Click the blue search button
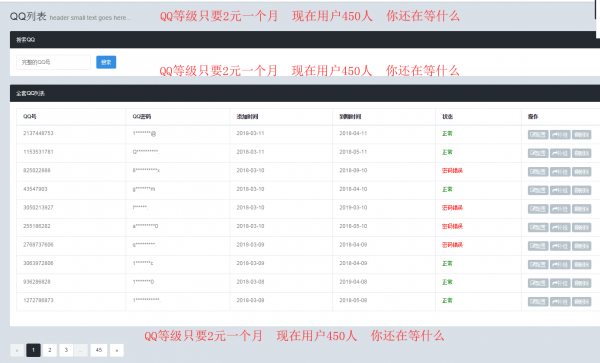 tap(106, 62)
